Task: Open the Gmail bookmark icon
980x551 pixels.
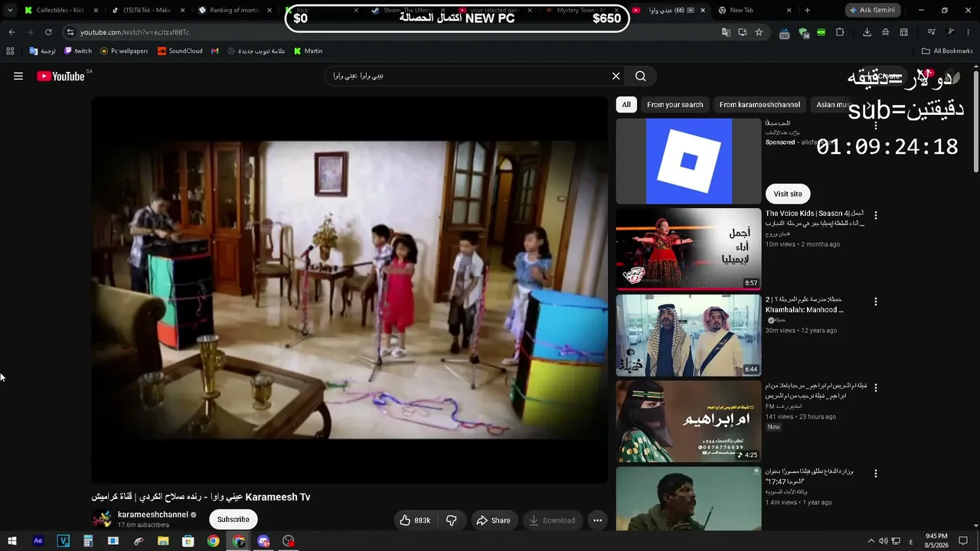Action: (215, 51)
